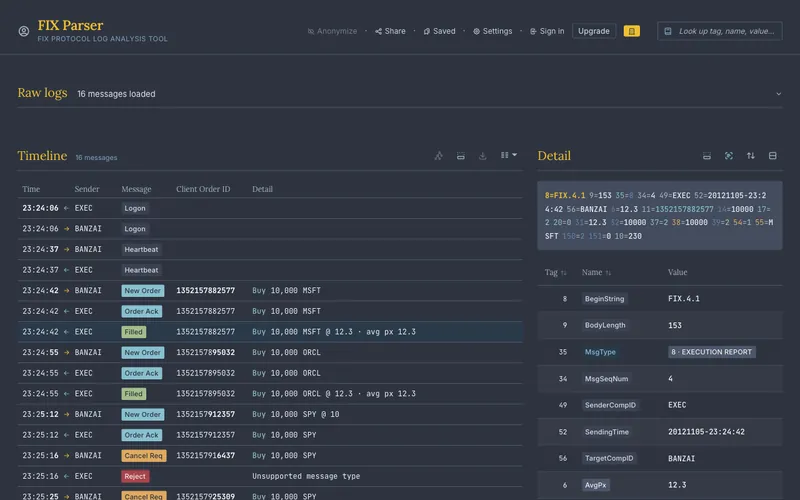
Task: Click the SenderCompID tag name
Action: coord(610,405)
